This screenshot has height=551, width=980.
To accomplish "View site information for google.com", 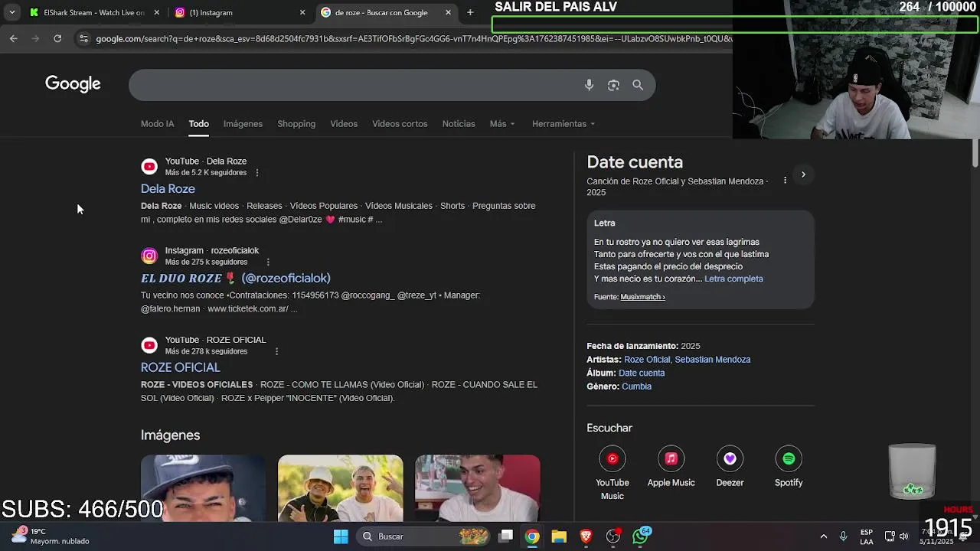I will [83, 39].
